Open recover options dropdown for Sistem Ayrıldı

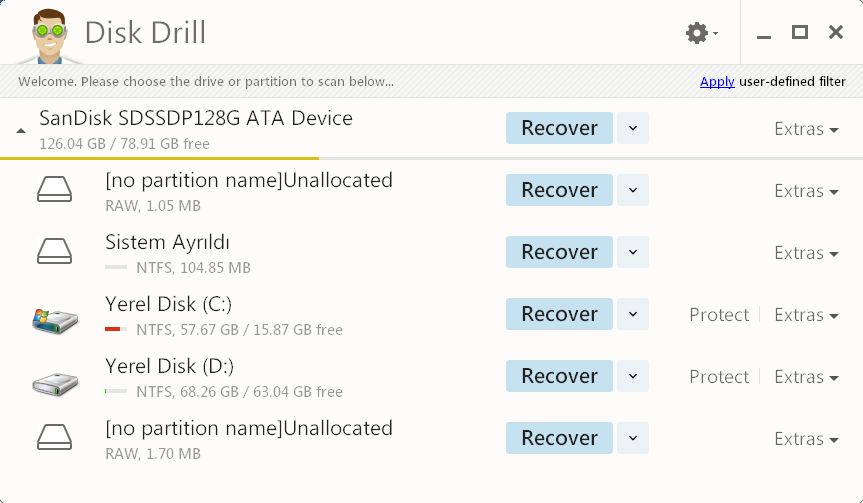click(633, 252)
